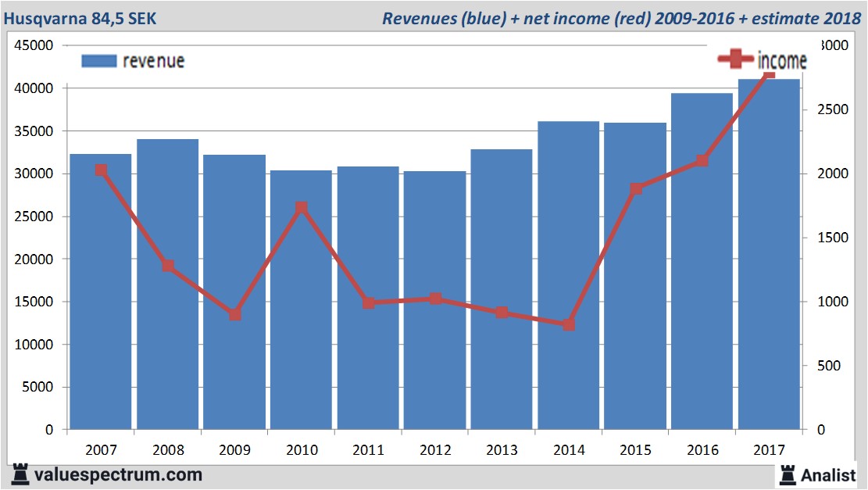This screenshot has width=868, height=490.
Task: Select the 2013 revenue bar
Action: (502, 290)
